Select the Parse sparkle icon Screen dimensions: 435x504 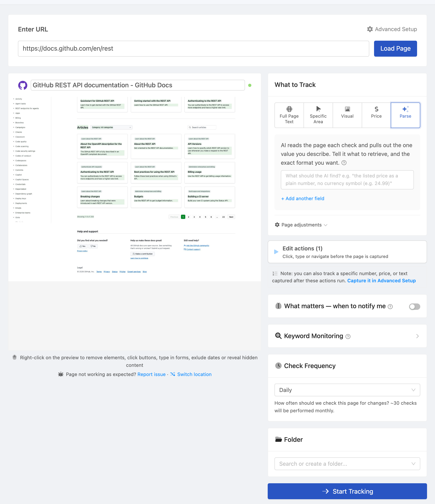[405, 109]
